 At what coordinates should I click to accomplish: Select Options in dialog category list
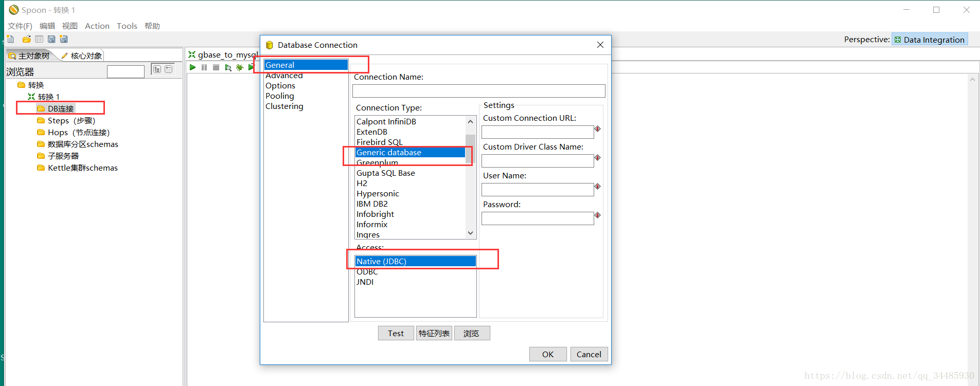(x=280, y=85)
